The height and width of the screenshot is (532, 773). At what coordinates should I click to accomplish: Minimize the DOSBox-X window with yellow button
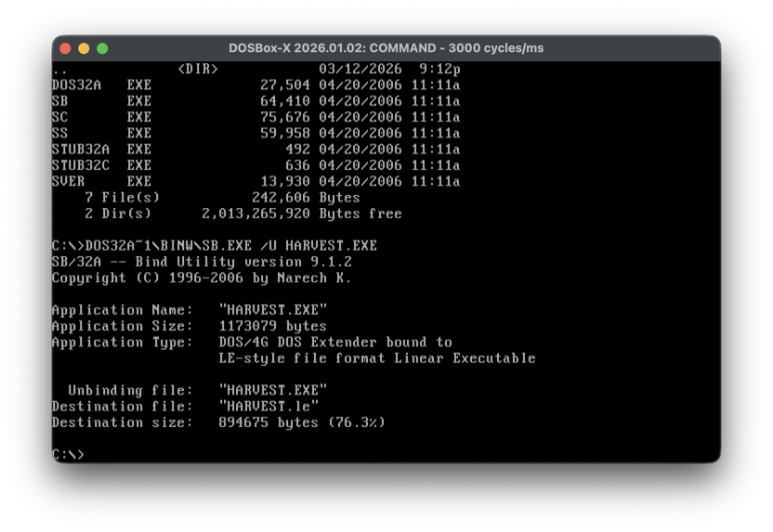click(x=84, y=48)
